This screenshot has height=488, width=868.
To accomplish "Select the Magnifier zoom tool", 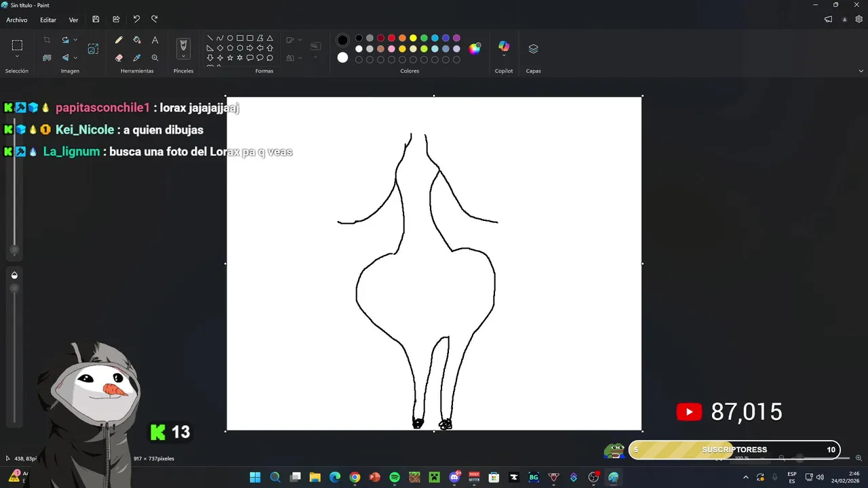I will coord(155,58).
